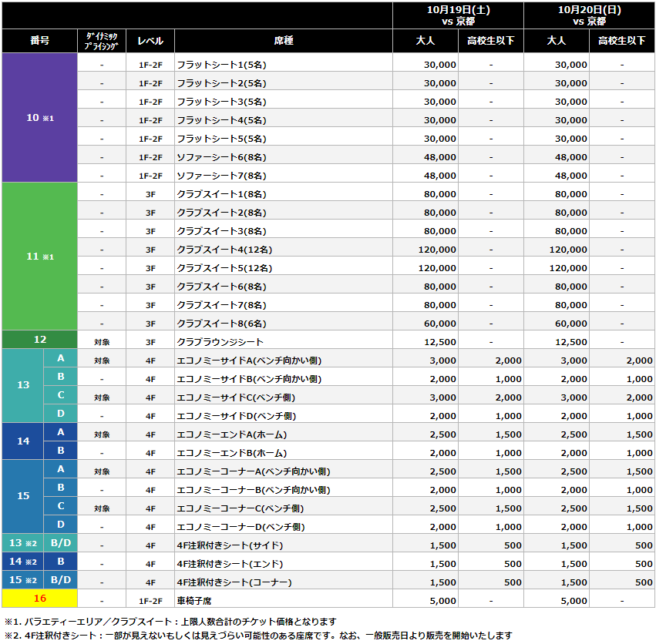Image resolution: width=656 pixels, height=644 pixels.
Task: Select the 10月19日(土) vs 京都 header
Action: point(459,15)
